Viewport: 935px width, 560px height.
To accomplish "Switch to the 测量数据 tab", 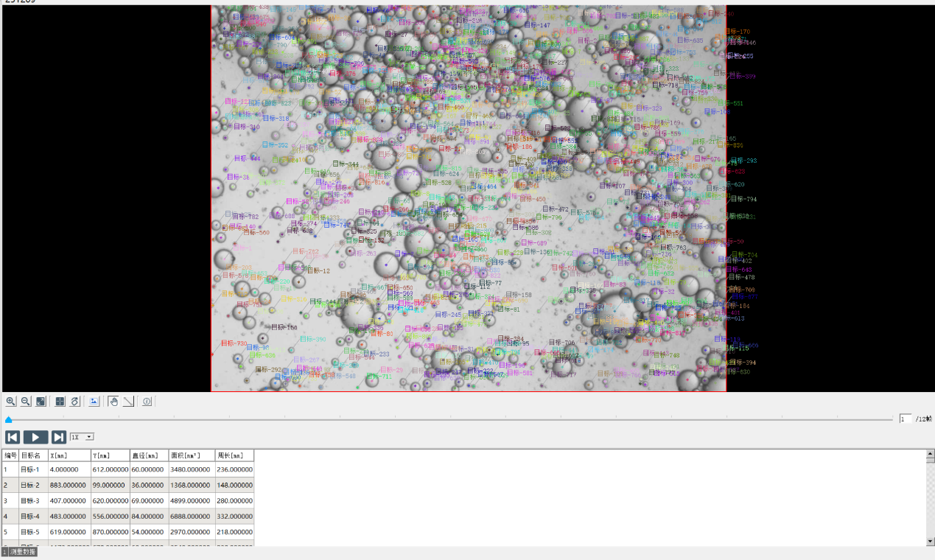I will [19, 552].
